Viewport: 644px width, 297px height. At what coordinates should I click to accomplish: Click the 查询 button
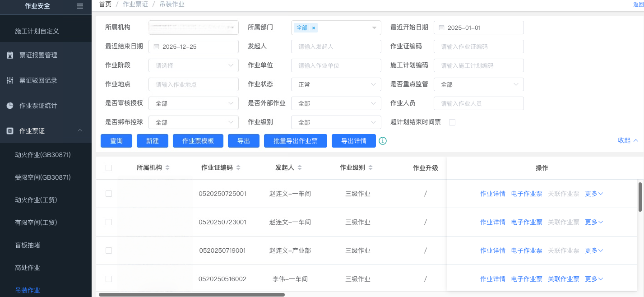point(116,141)
